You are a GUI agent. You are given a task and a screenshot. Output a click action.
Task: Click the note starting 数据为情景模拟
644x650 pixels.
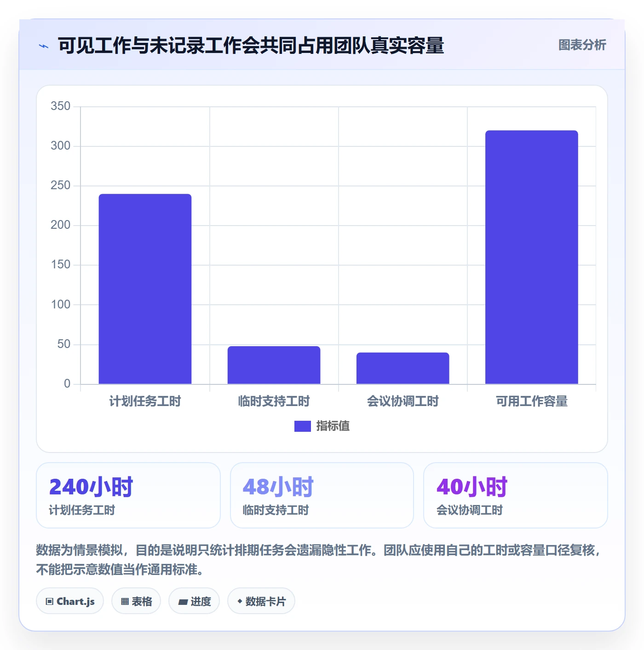click(318, 560)
